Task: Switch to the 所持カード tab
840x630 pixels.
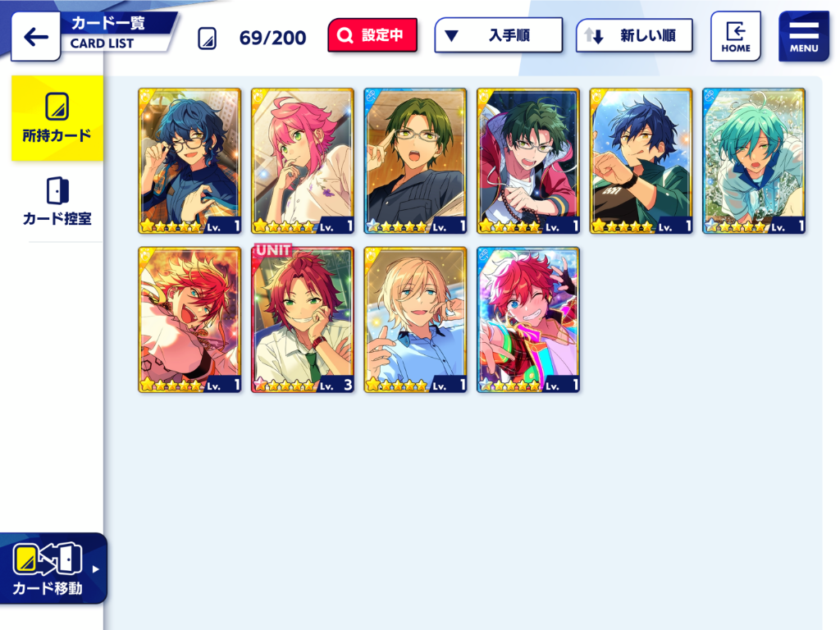Action: tap(57, 118)
